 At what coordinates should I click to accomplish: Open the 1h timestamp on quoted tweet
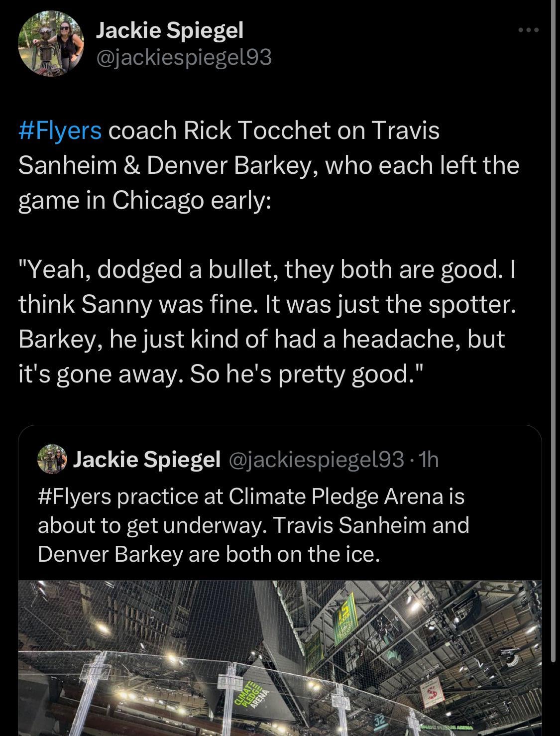coord(429,459)
